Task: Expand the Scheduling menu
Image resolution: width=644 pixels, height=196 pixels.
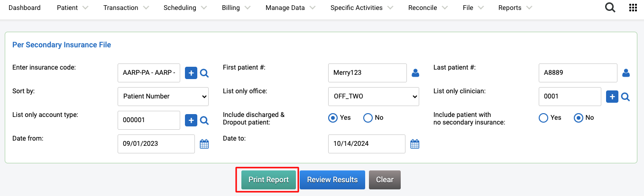Action: tap(185, 8)
